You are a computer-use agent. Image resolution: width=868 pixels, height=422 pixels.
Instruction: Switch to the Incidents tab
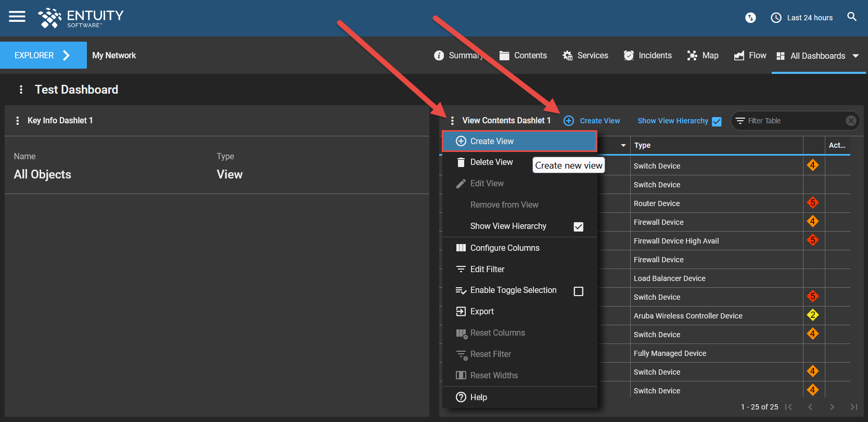648,55
